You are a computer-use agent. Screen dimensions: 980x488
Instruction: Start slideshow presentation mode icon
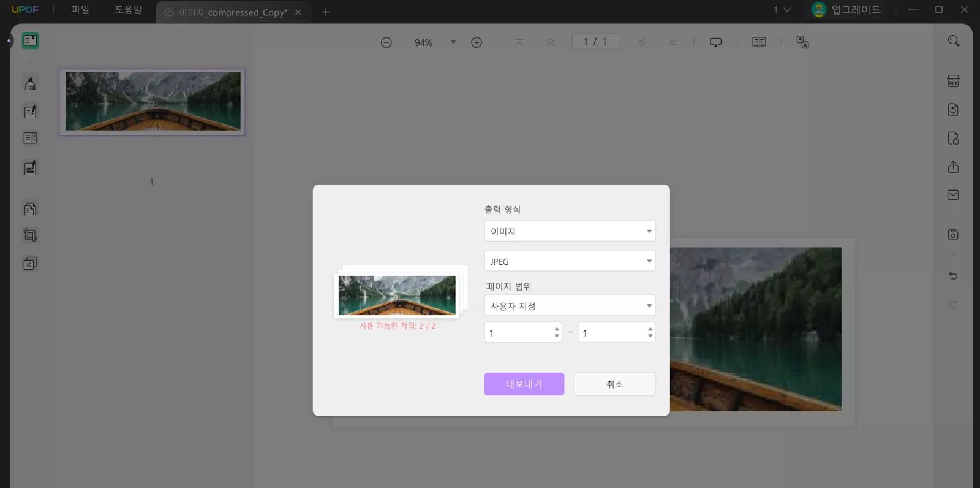pos(715,42)
